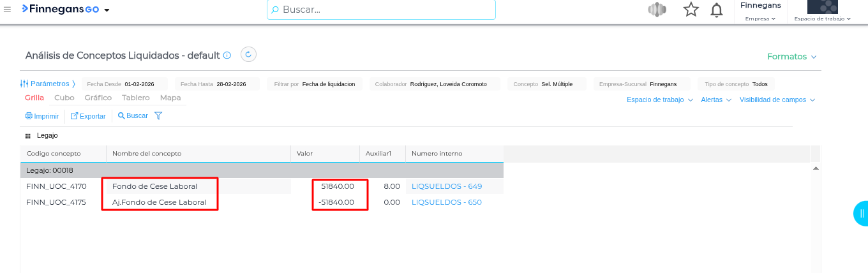Switch to the Cubo tab
The width and height of the screenshot is (868, 273).
64,98
